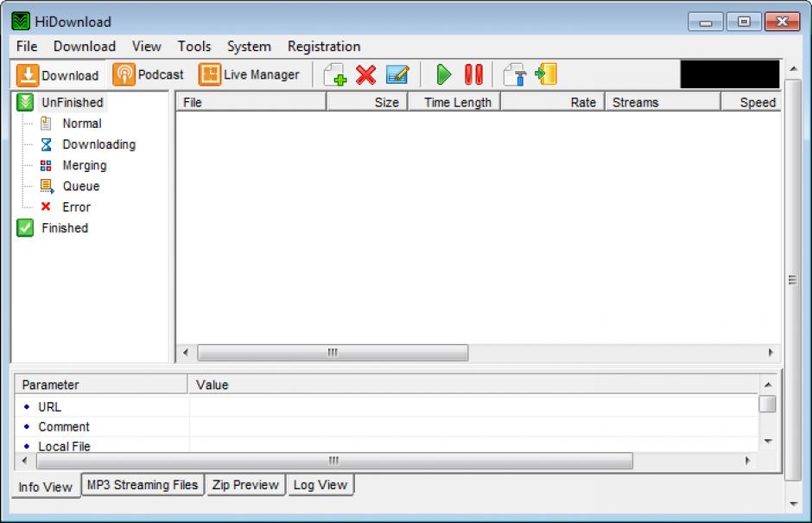Open the System menu

pos(249,47)
